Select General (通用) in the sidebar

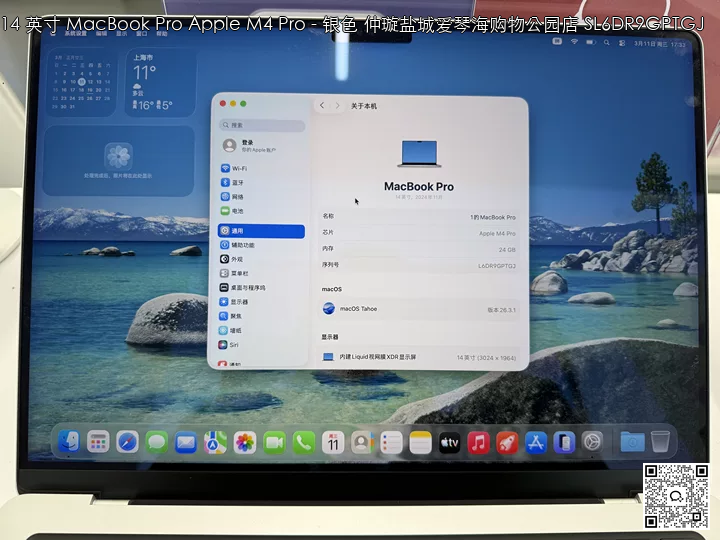(261, 231)
